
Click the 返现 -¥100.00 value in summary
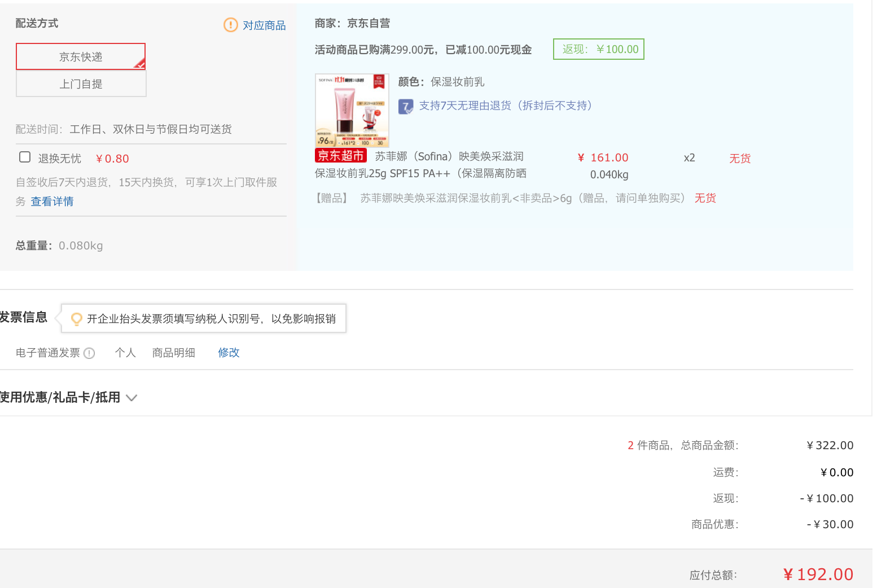click(826, 498)
